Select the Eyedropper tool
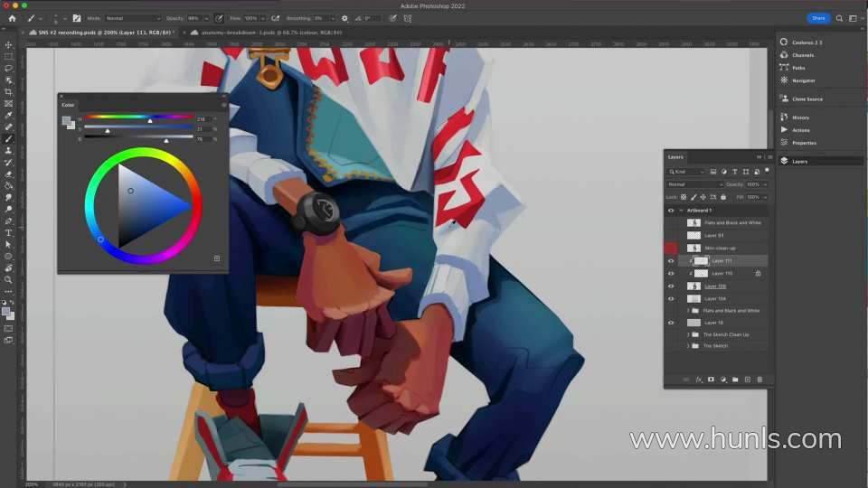 tap(8, 115)
